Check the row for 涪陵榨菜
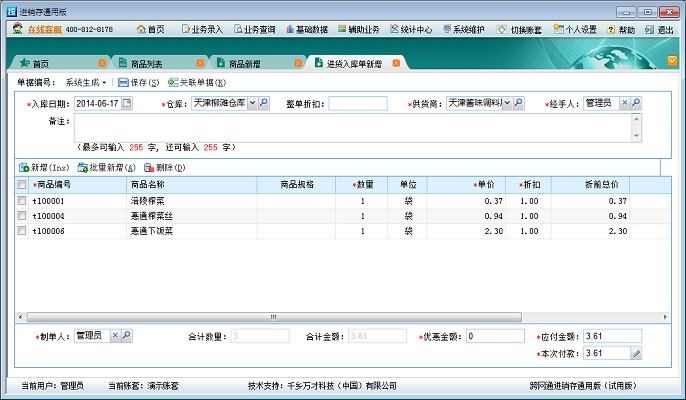Screen dimensions: 686x400 (22, 201)
